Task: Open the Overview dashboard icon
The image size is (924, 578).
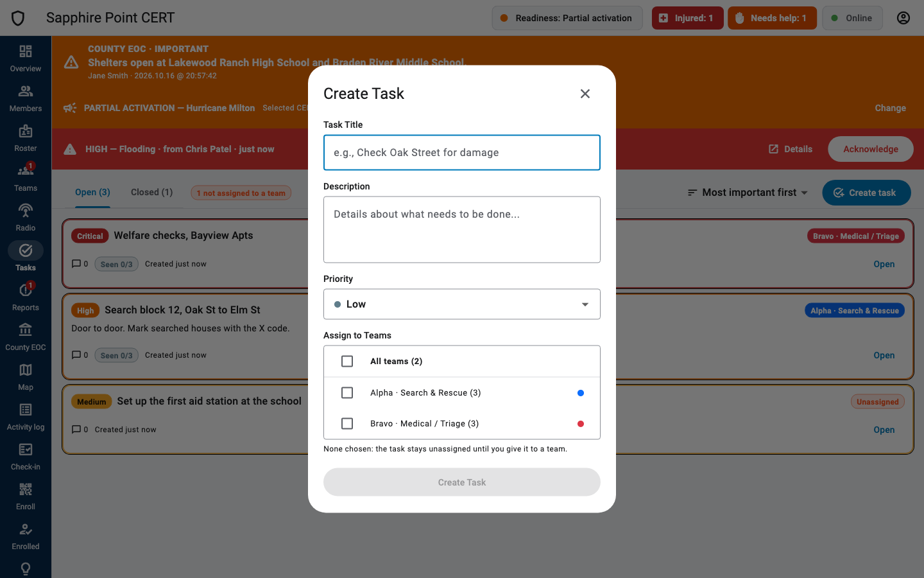Action: pyautogui.click(x=26, y=51)
